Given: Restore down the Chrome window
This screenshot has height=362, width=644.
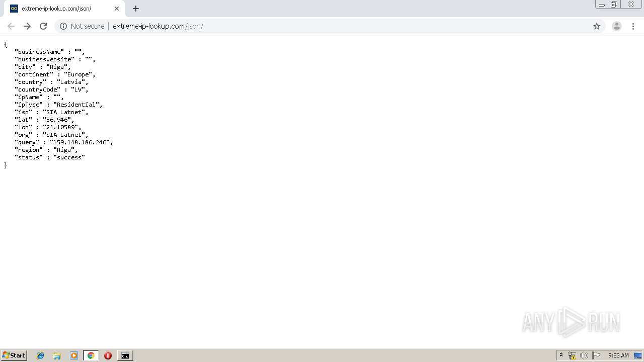Looking at the screenshot, I should 614,5.
